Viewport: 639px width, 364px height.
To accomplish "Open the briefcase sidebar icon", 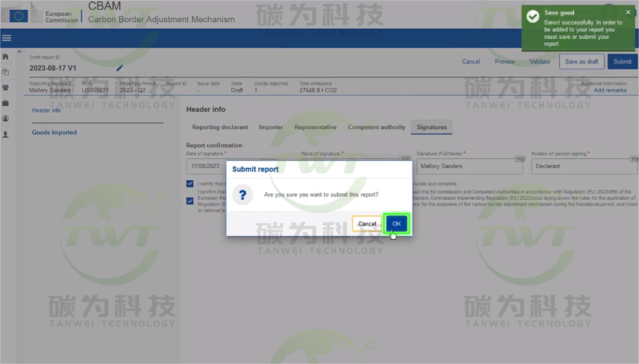I will point(5,103).
